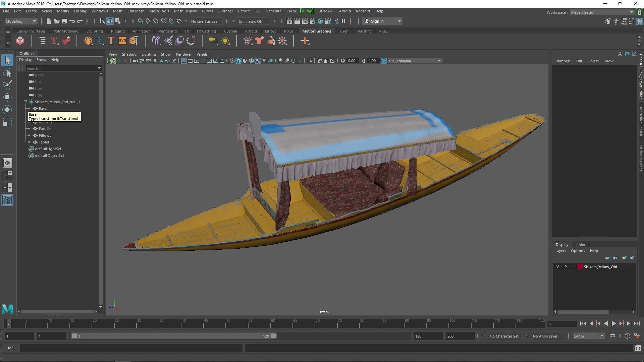The height and width of the screenshot is (362, 644).
Task: Toggle viewport grid display icon
Action: (x=184, y=61)
